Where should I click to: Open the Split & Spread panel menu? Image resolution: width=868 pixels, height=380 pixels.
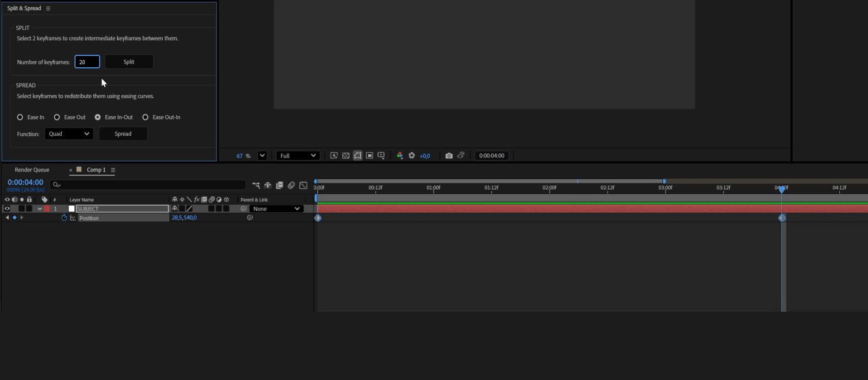pyautogui.click(x=48, y=9)
